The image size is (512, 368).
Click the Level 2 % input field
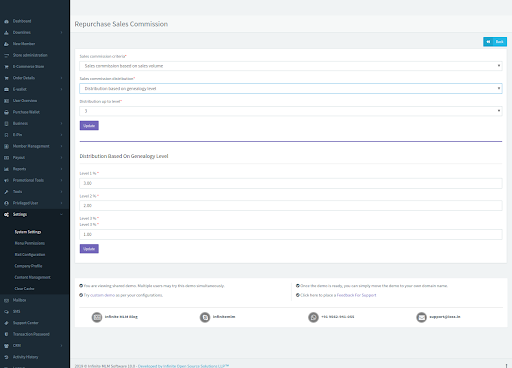[291, 206]
